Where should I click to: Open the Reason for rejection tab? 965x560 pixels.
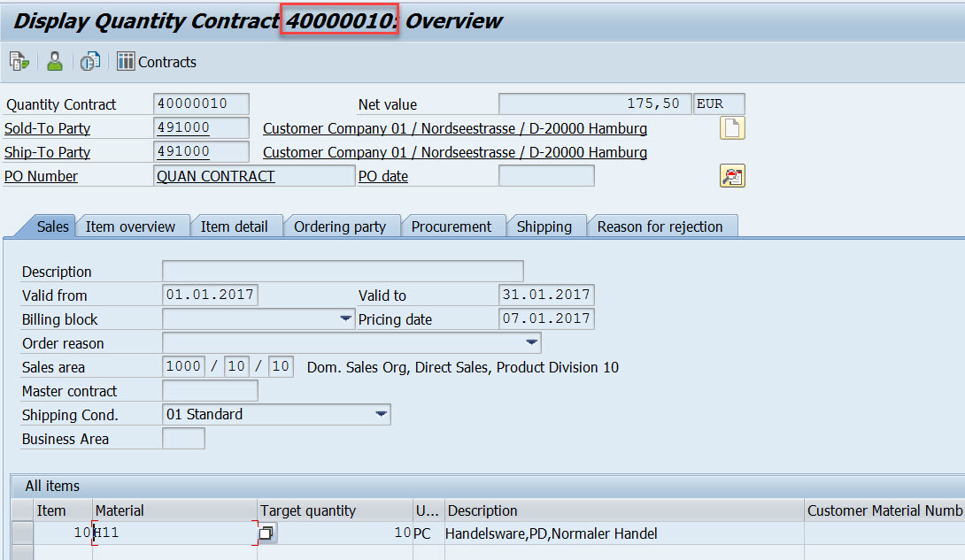pyautogui.click(x=662, y=226)
